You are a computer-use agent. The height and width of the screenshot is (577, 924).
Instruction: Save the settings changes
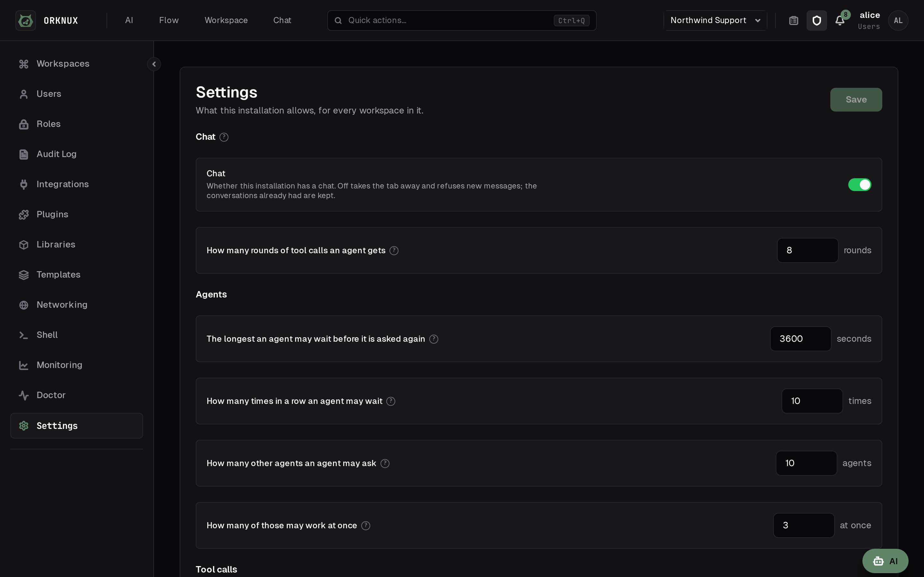coord(856,100)
